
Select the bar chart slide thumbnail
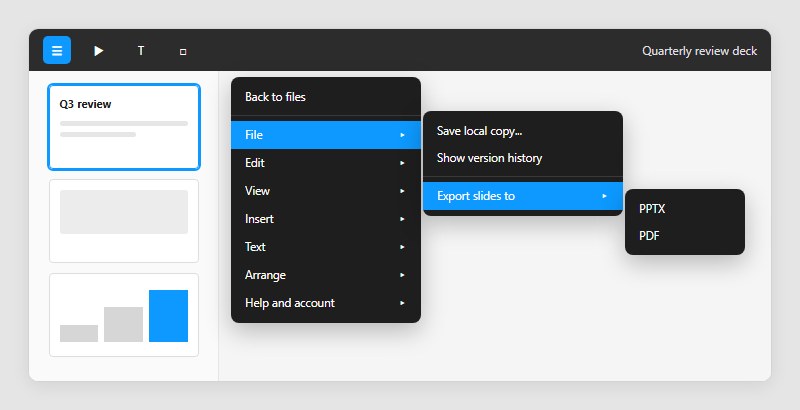click(124, 315)
